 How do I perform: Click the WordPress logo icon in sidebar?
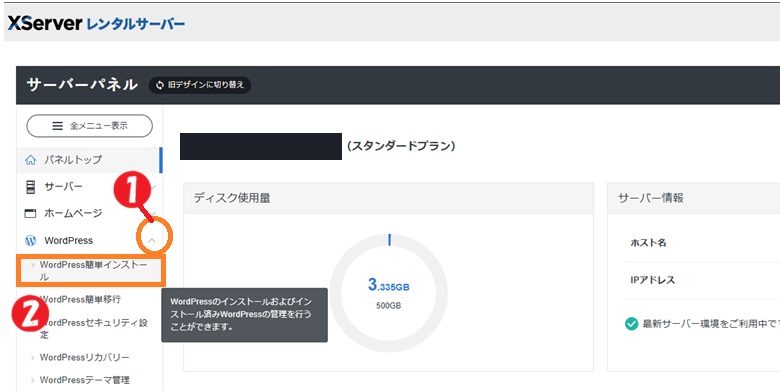(30, 241)
